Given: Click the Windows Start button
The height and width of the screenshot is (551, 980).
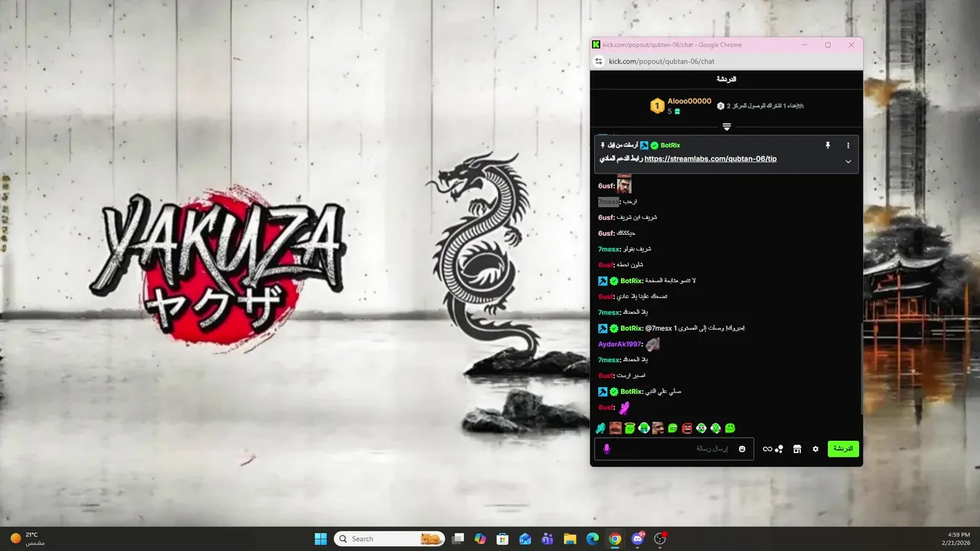Looking at the screenshot, I should coord(321,539).
